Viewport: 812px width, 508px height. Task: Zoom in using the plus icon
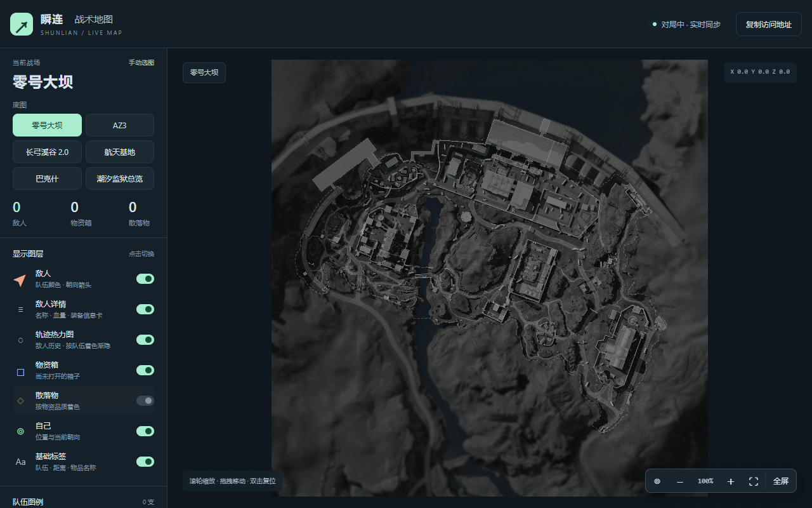[731, 481]
